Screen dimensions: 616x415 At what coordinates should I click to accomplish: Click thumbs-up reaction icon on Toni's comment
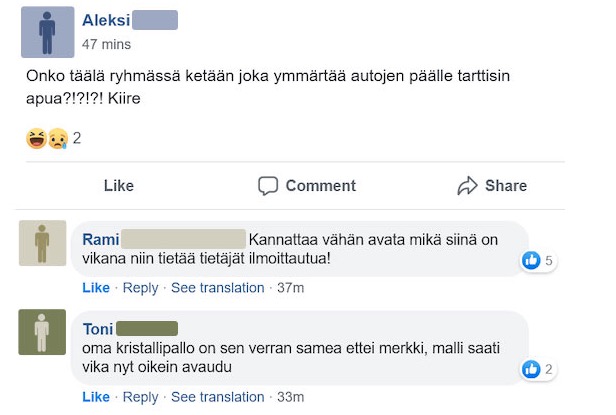coord(532,370)
